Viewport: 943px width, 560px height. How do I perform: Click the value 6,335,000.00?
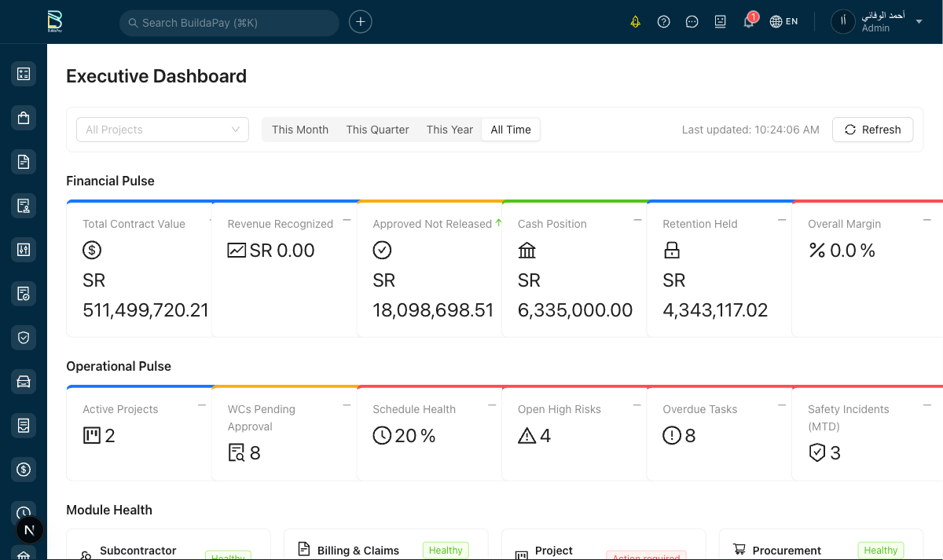(575, 310)
